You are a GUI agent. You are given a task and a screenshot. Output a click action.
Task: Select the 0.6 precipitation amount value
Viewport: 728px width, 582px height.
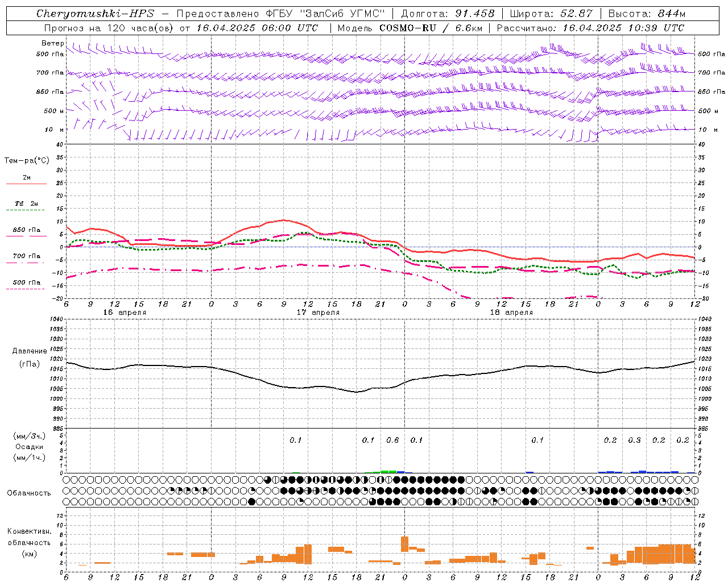click(x=392, y=440)
